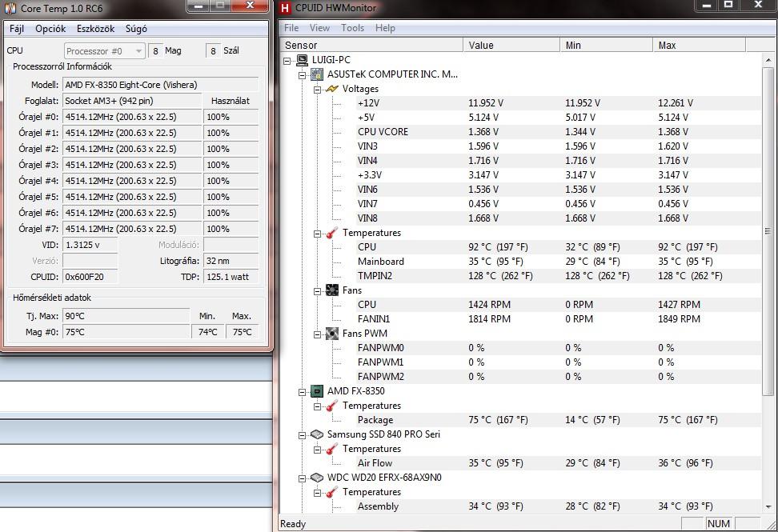Click the Socket AM3+ (942 pin) field
This screenshot has height=532, width=778.
[x=132, y=101]
